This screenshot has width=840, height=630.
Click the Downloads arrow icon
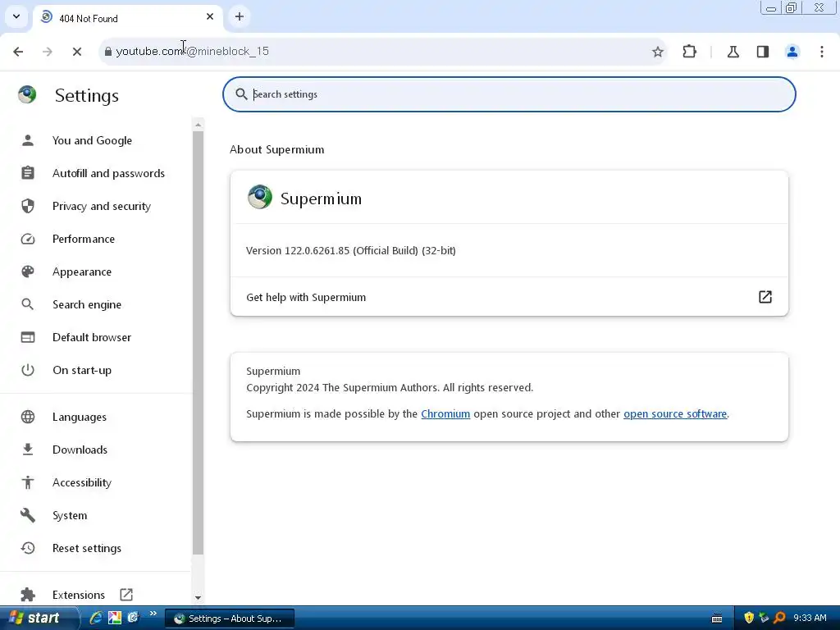click(28, 450)
